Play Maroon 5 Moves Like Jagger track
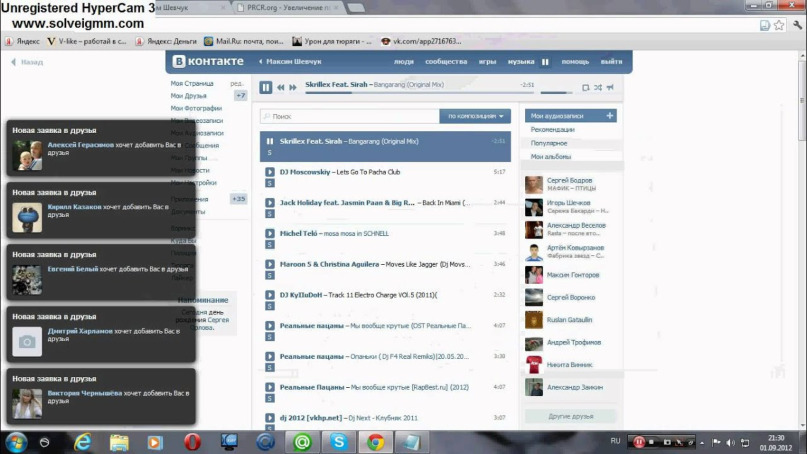This screenshot has height=454, width=807. pyautogui.click(x=270, y=264)
